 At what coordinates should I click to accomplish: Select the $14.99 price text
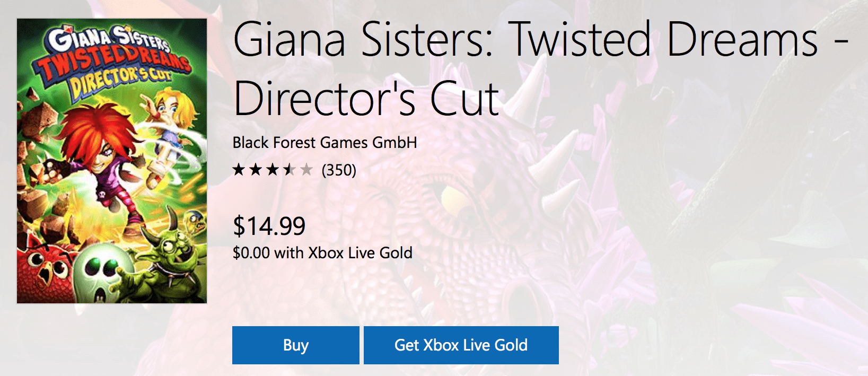pyautogui.click(x=269, y=226)
